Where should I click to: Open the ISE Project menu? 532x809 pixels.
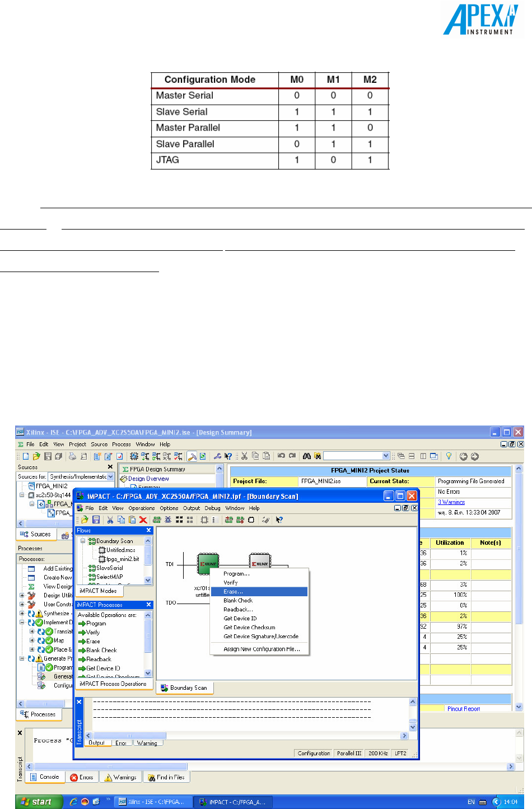pyautogui.click(x=78, y=445)
